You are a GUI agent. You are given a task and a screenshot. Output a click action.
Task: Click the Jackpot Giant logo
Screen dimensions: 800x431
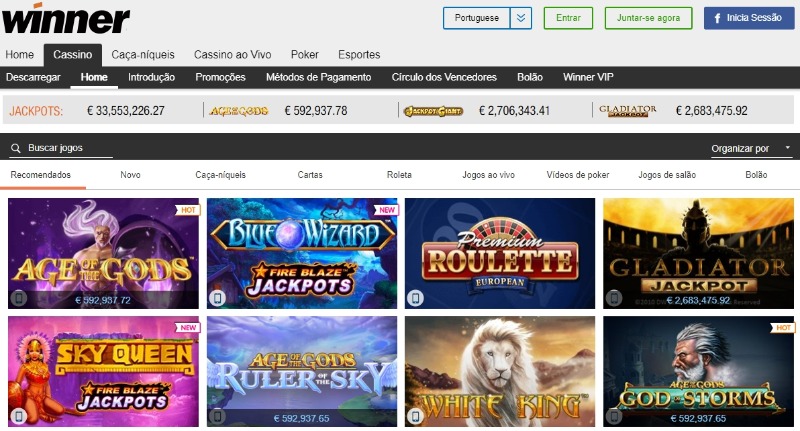coord(433,111)
